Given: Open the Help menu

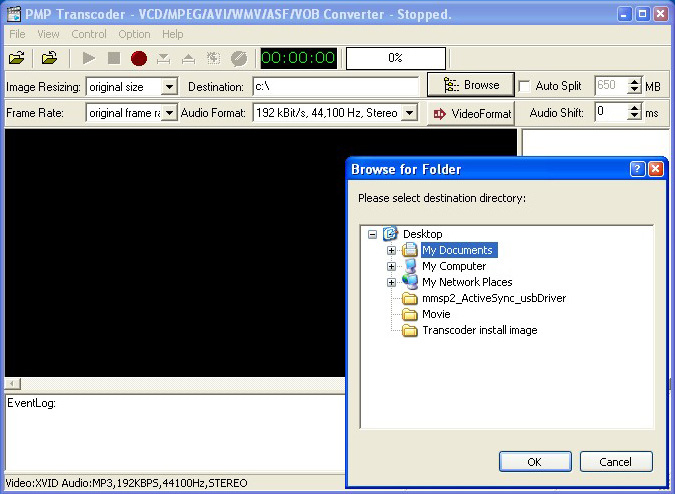Looking at the screenshot, I should [x=173, y=34].
